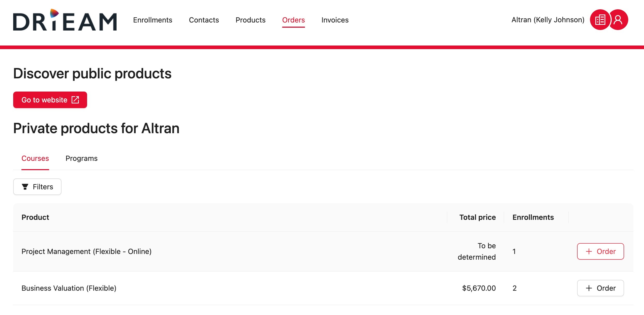Open the Products menu item
Screen dimensions: 644x315
(250, 20)
